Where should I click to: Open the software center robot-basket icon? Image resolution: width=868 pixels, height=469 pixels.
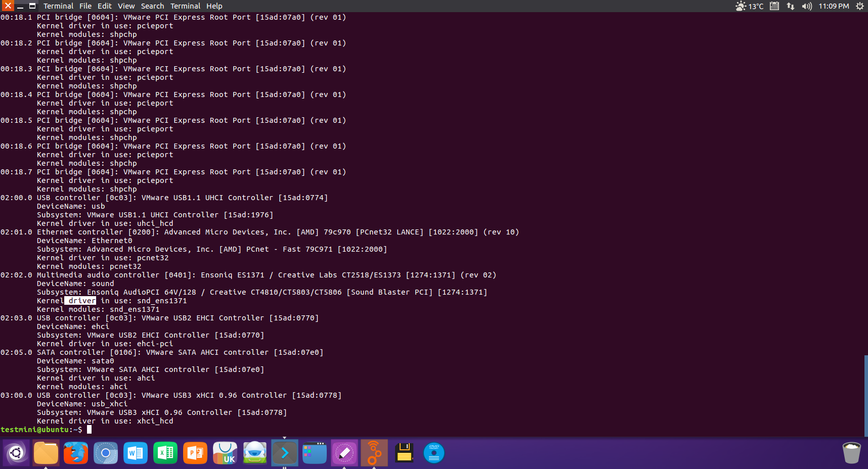click(255, 453)
